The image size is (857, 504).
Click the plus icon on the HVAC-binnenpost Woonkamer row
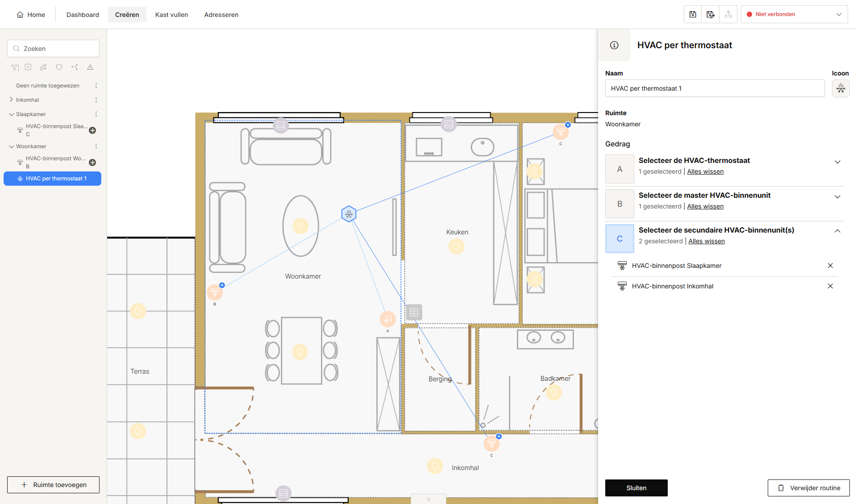point(92,162)
